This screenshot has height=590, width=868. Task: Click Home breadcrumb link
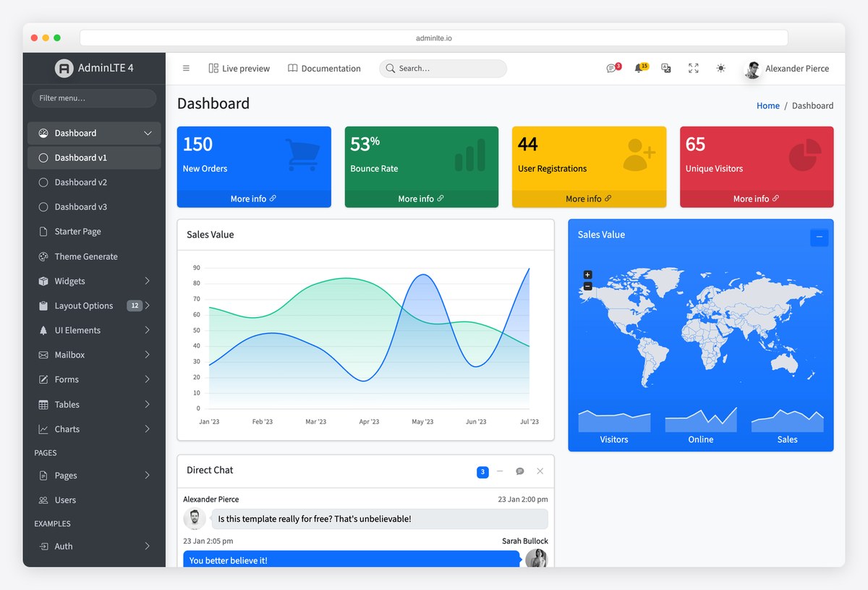pos(768,106)
